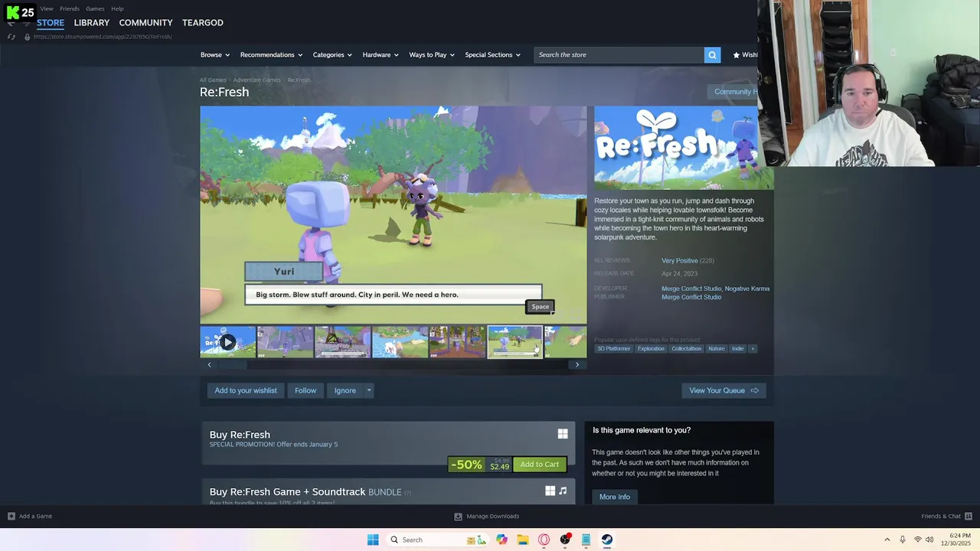Image resolution: width=980 pixels, height=551 pixels.
Task: Click the microphone icon in system tray
Action: [903, 540]
